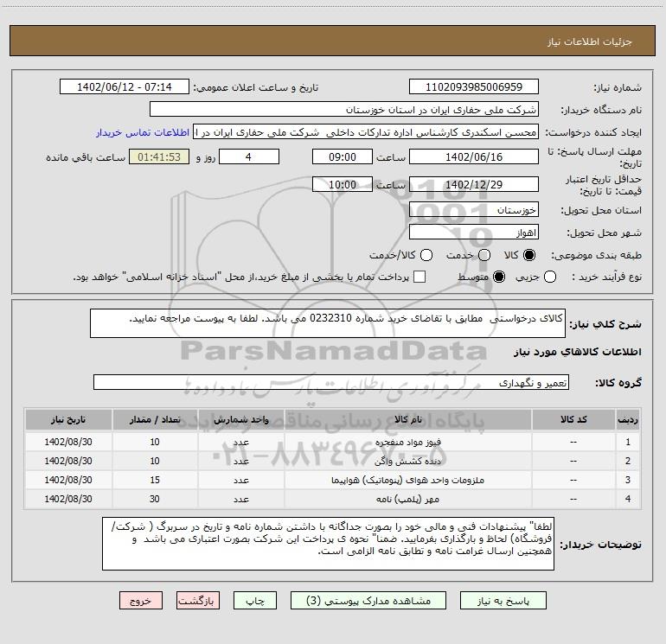Click پاسخ به نیاز button

pyautogui.click(x=503, y=601)
